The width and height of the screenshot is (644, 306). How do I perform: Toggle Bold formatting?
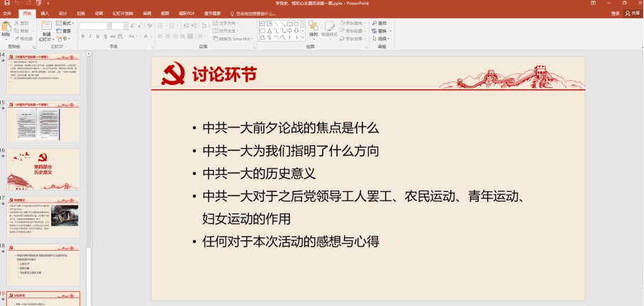[x=82, y=36]
